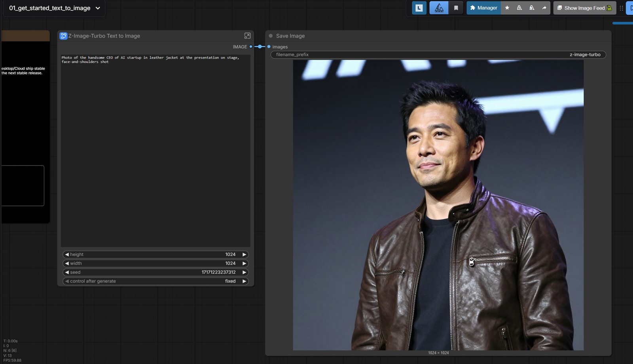633x364 pixels.
Task: Open subgraph via expand icon on Z-Image-Turbo node
Action: [247, 36]
